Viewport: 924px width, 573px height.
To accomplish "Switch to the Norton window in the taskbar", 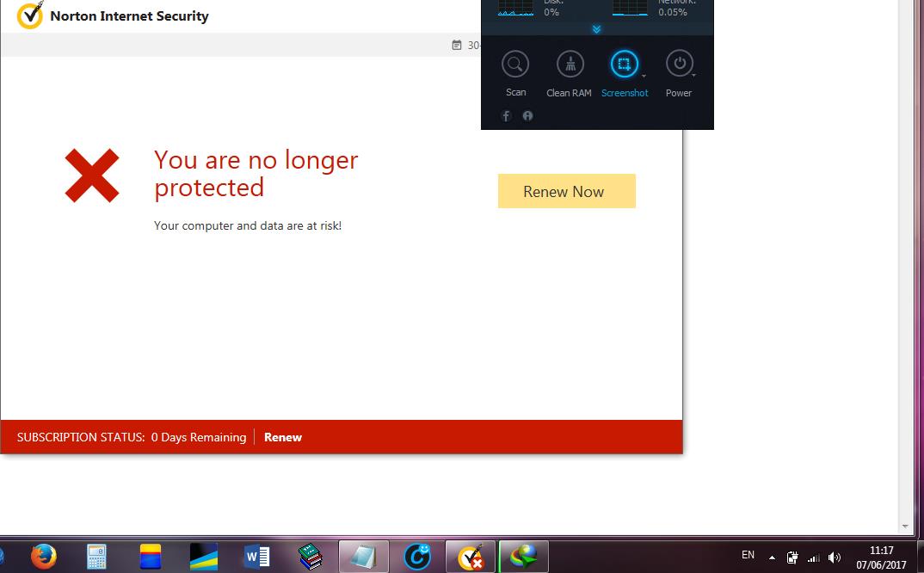I will point(471,557).
